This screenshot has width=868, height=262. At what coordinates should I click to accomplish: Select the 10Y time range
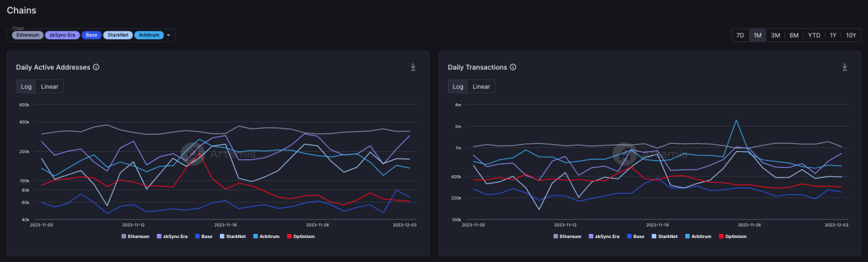(850, 35)
